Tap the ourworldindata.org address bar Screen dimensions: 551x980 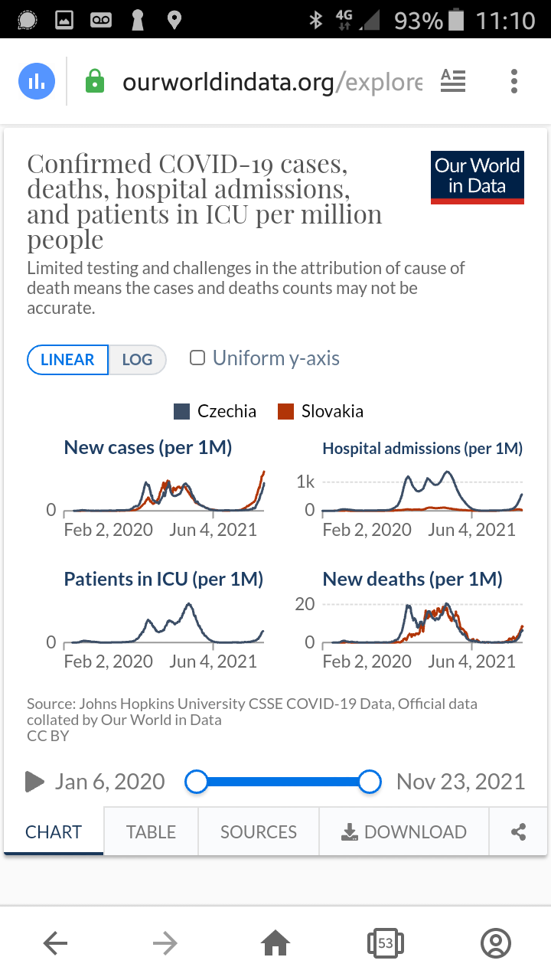(272, 81)
